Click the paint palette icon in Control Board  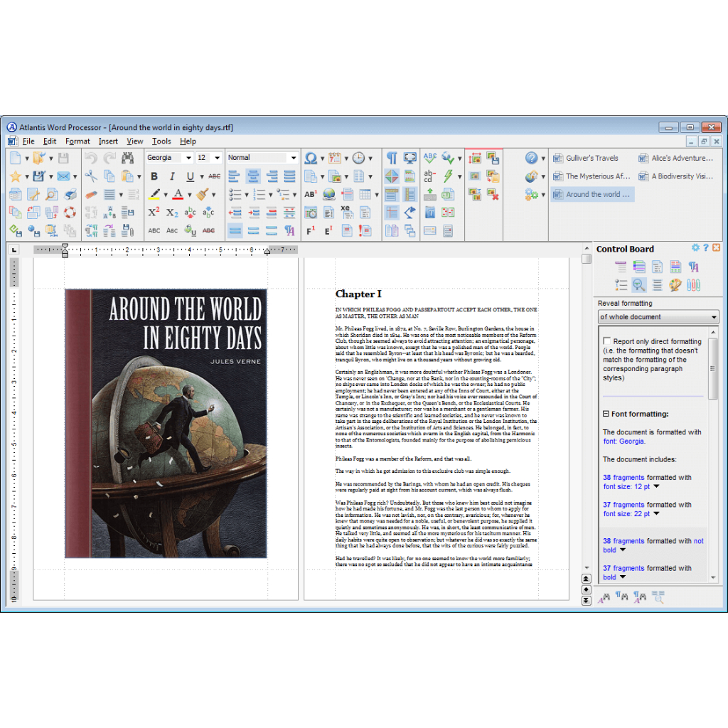point(675,284)
